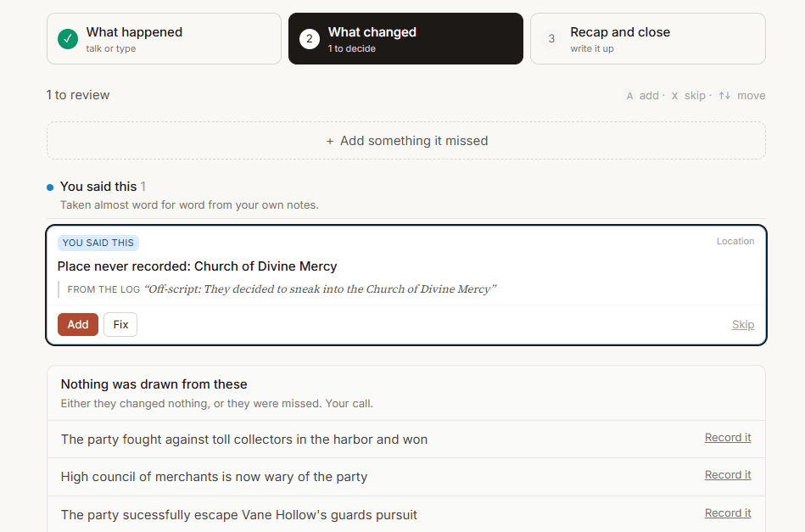
Task: Click the row about escaping Vane Hollow's guards
Action: [x=406, y=514]
